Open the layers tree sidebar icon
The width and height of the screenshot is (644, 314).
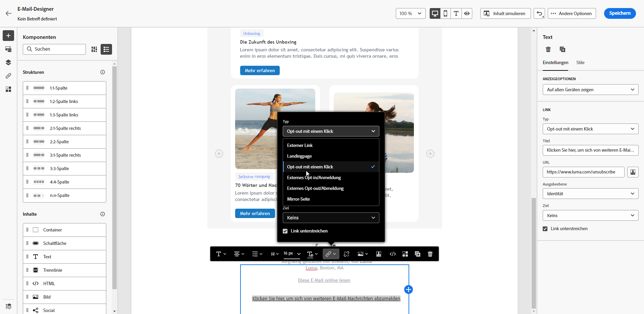pos(8,62)
